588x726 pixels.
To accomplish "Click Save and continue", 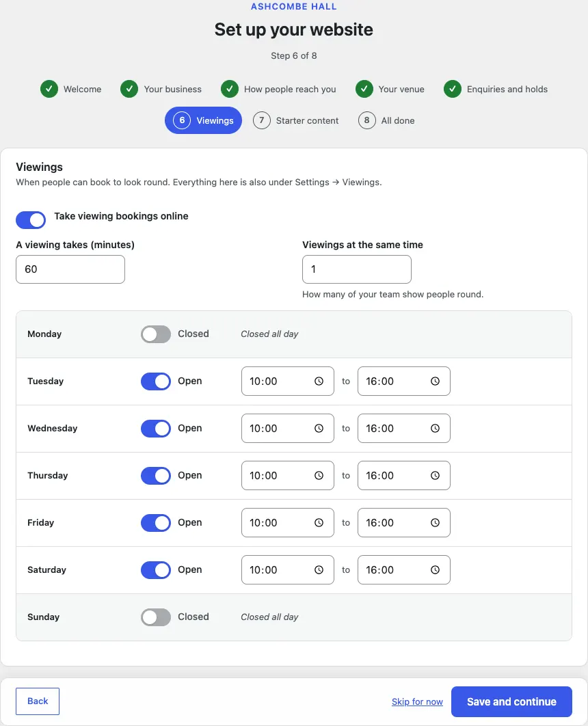I will tap(511, 701).
